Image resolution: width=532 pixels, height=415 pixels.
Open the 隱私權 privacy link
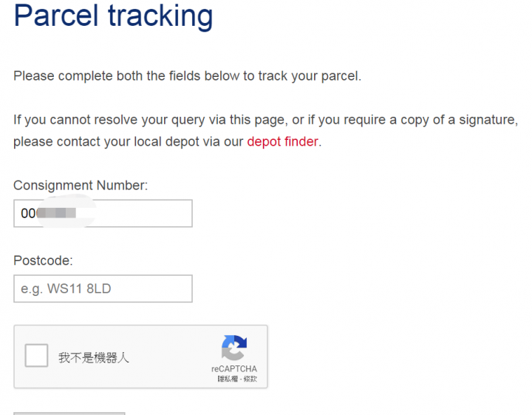(x=228, y=379)
